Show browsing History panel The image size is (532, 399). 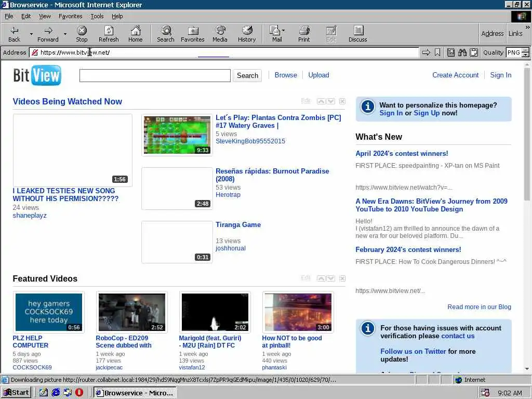point(247,34)
